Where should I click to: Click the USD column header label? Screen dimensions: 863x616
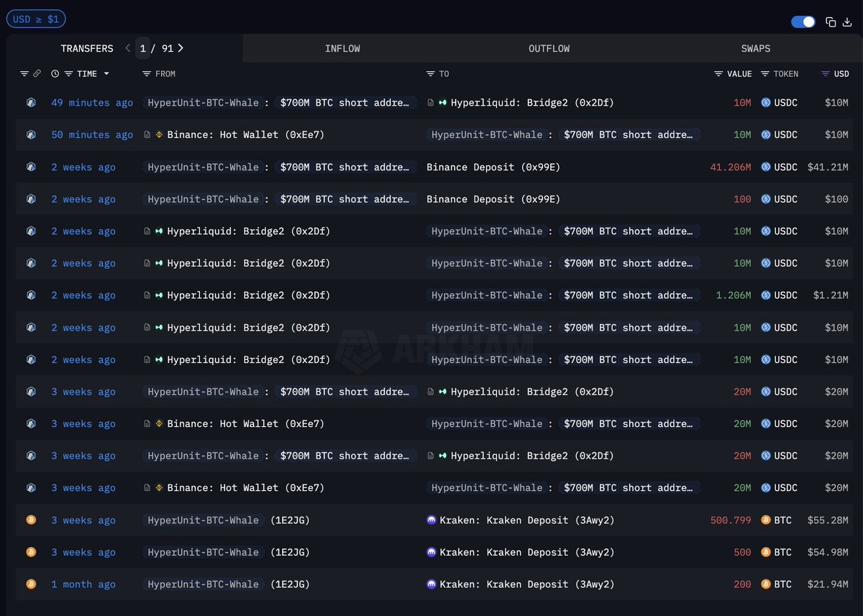[841, 74]
